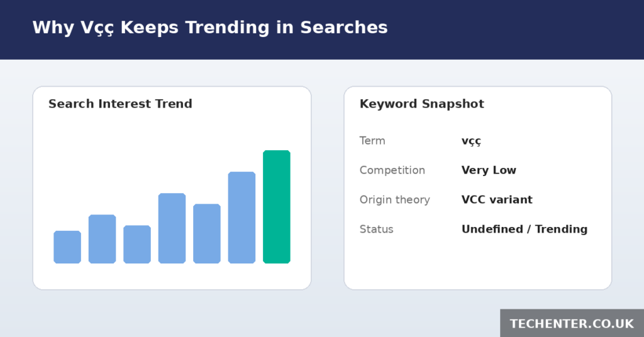
Task: Click the Term label
Action: (x=372, y=141)
